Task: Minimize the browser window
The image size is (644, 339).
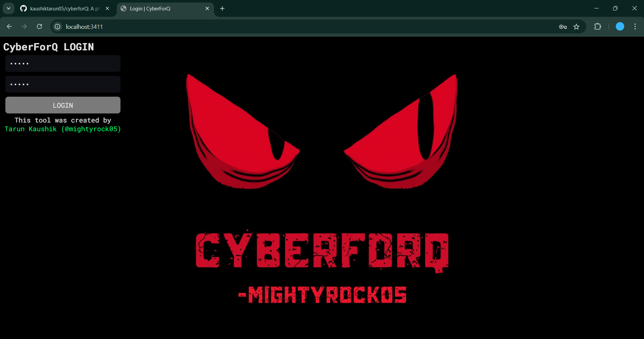Action: click(596, 8)
